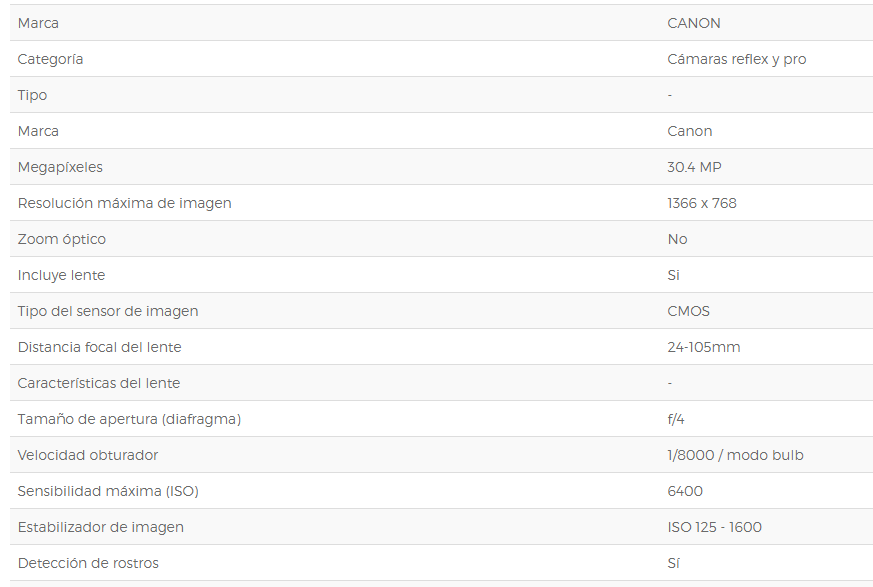Select the CMOS sensor value
Viewport: 873px width, 587px height.
click(x=688, y=311)
